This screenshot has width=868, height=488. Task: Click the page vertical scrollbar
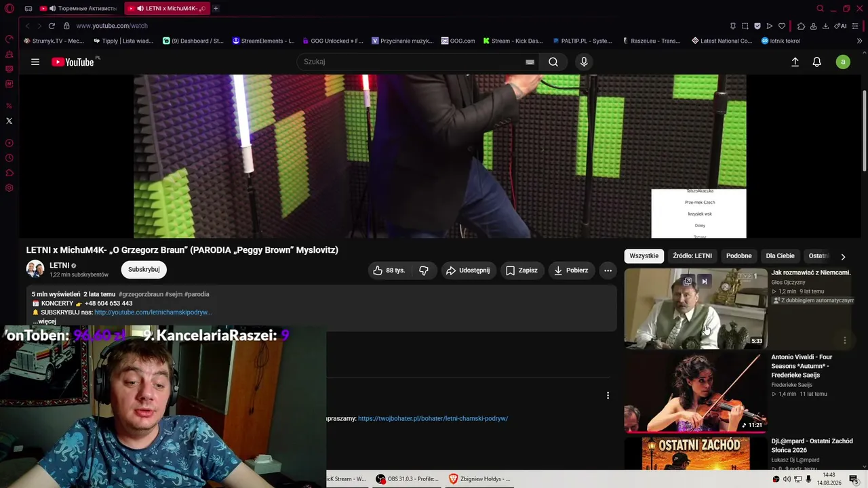pos(865,130)
